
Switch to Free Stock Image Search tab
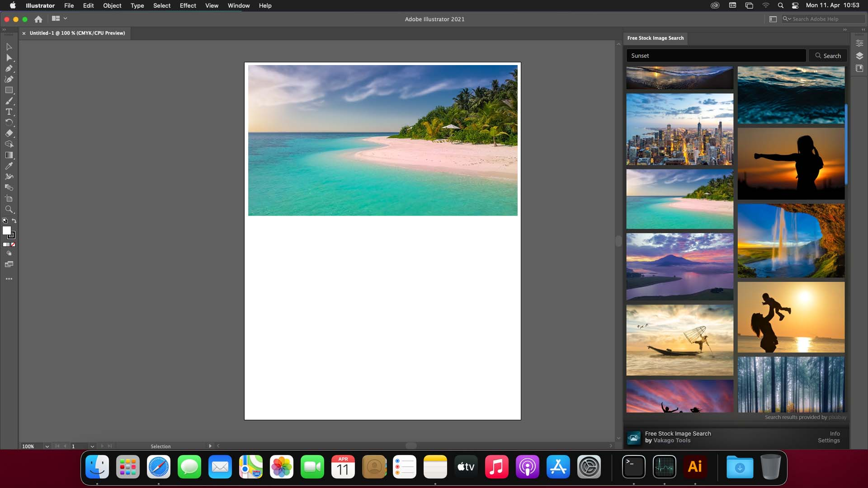click(655, 38)
